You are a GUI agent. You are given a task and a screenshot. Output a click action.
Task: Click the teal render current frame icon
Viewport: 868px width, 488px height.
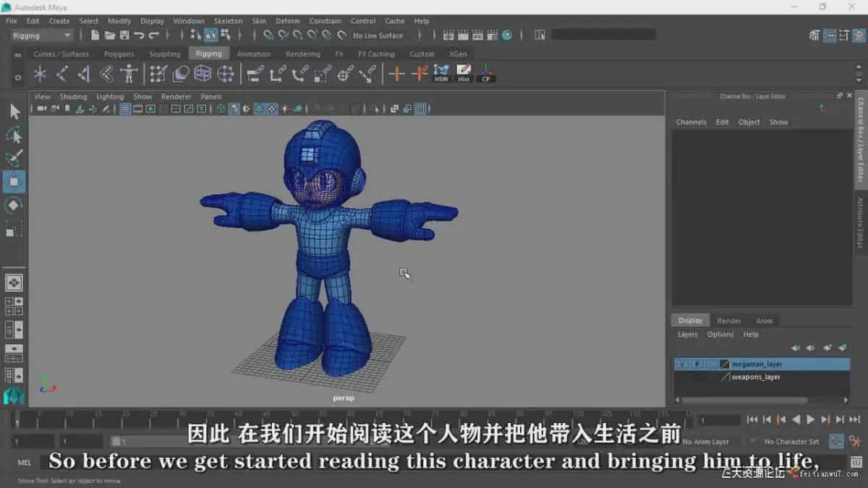pos(507,35)
